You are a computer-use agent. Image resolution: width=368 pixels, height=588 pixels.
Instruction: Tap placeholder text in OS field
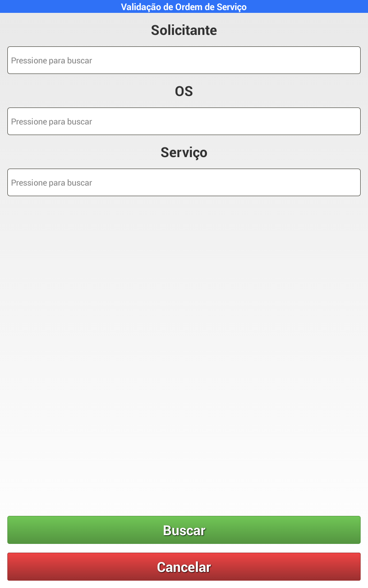[x=52, y=122]
